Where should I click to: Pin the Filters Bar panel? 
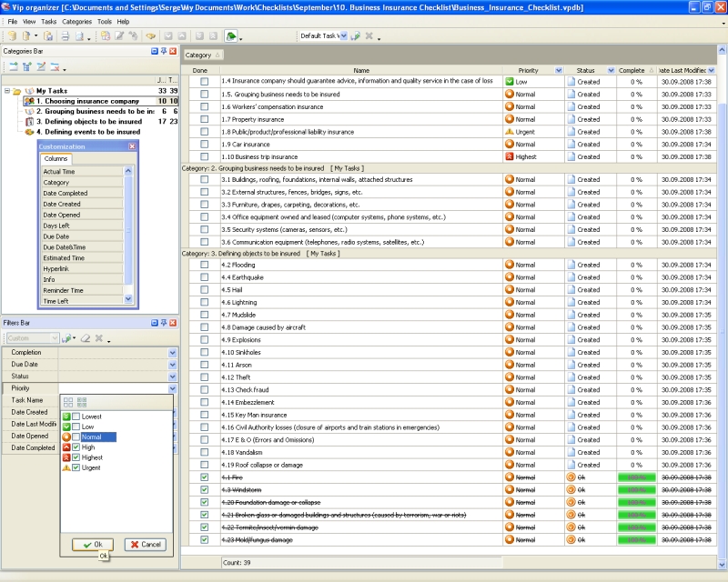[x=164, y=323]
